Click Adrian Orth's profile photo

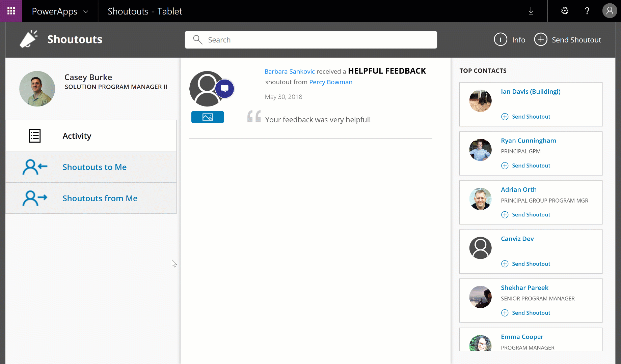click(x=480, y=199)
